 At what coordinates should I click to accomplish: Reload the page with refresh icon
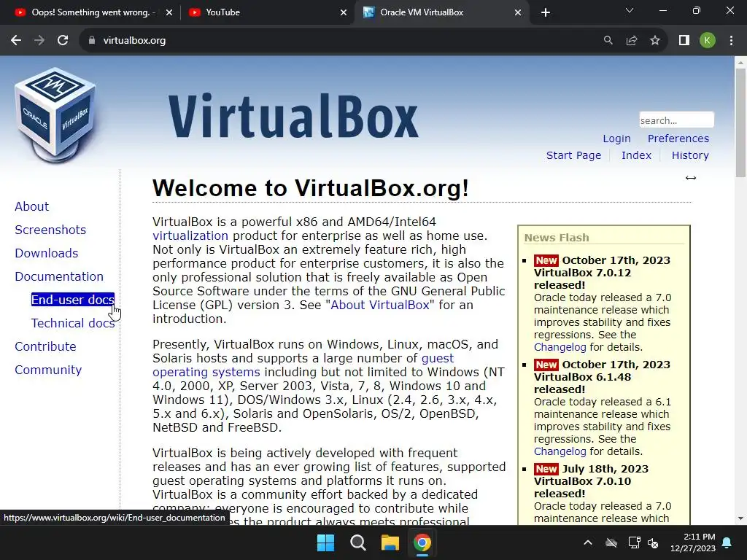[x=63, y=41]
